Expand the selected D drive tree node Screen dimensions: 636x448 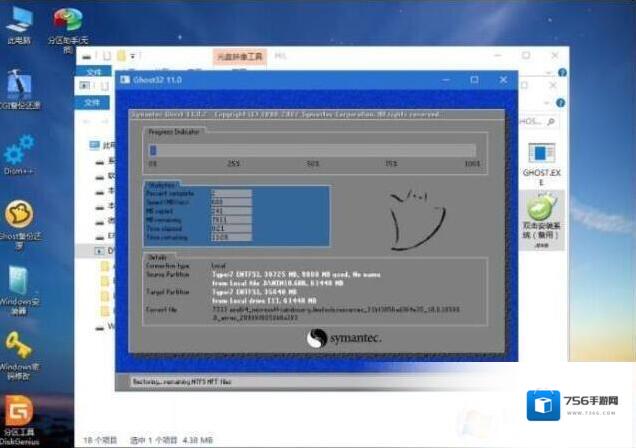pos(99,251)
